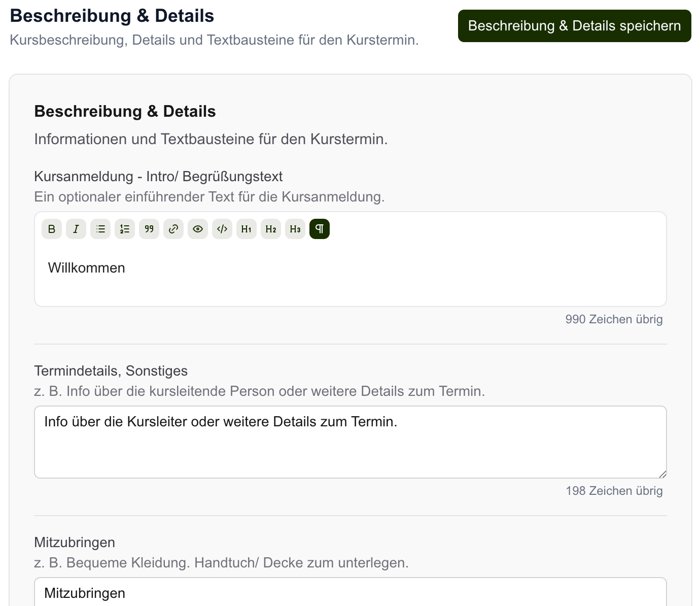700x606 pixels.
Task: Apply Heading 1 style to the intro text
Action: point(247,229)
